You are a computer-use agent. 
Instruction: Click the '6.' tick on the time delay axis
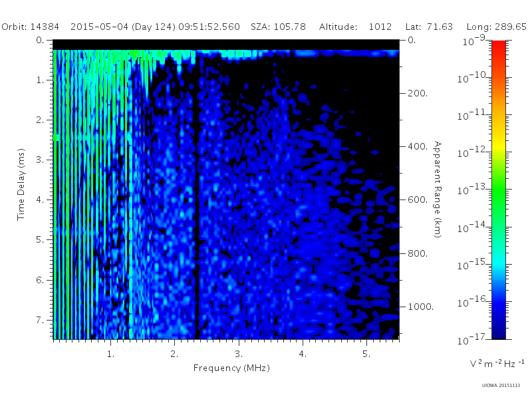40,280
